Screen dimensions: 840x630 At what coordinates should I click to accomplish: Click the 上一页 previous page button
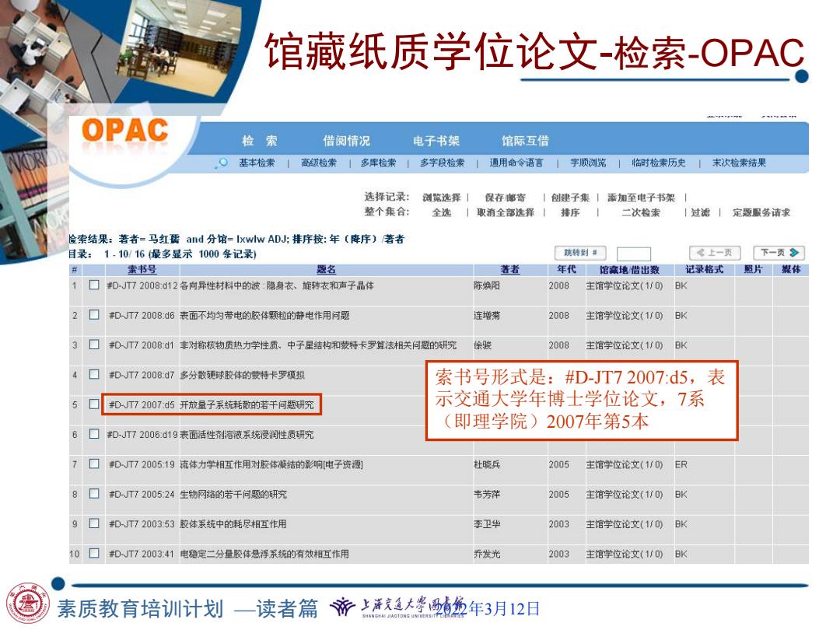click(x=715, y=253)
